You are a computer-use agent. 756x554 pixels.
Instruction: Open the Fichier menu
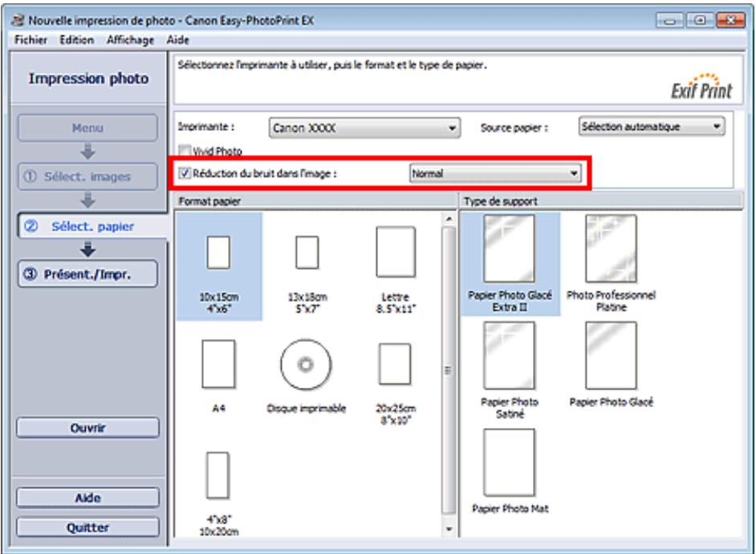point(30,40)
